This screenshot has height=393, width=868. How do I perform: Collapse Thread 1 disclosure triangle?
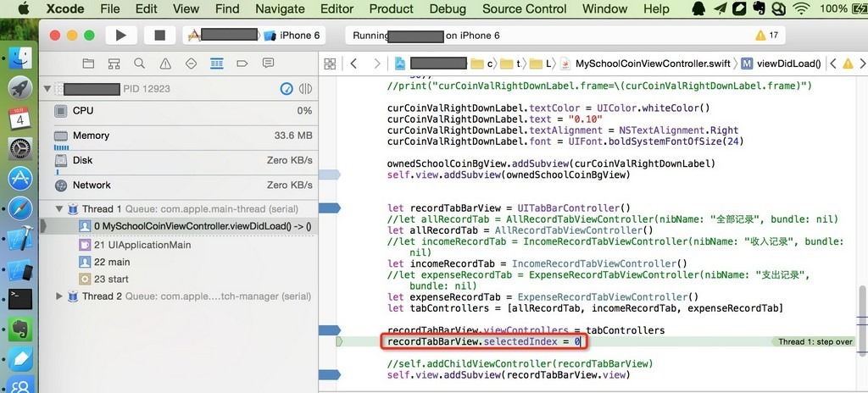59,209
